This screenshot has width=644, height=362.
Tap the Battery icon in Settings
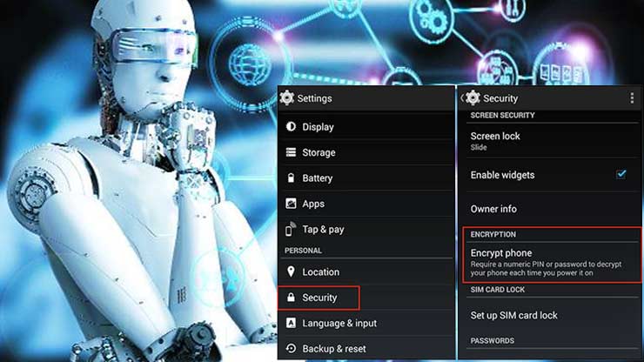point(291,178)
